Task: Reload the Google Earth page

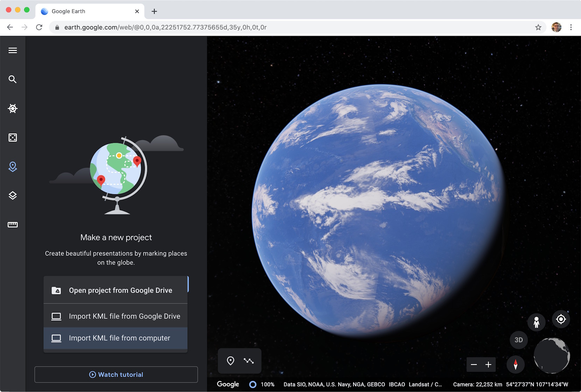Action: (x=39, y=27)
